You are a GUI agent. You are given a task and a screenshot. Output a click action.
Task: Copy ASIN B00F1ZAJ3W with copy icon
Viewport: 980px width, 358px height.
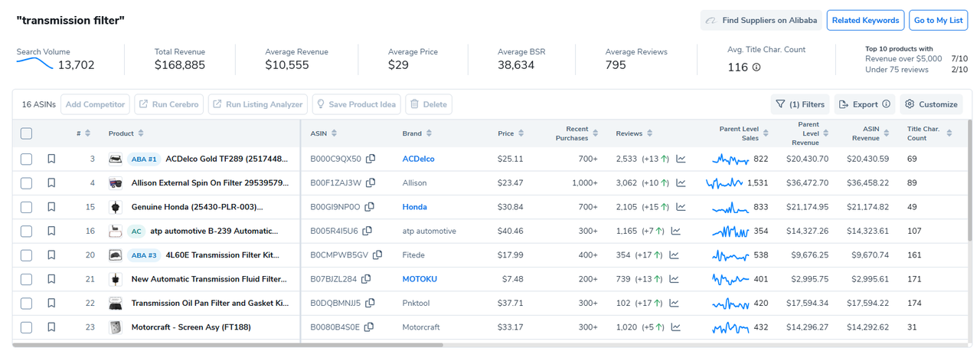point(371,183)
